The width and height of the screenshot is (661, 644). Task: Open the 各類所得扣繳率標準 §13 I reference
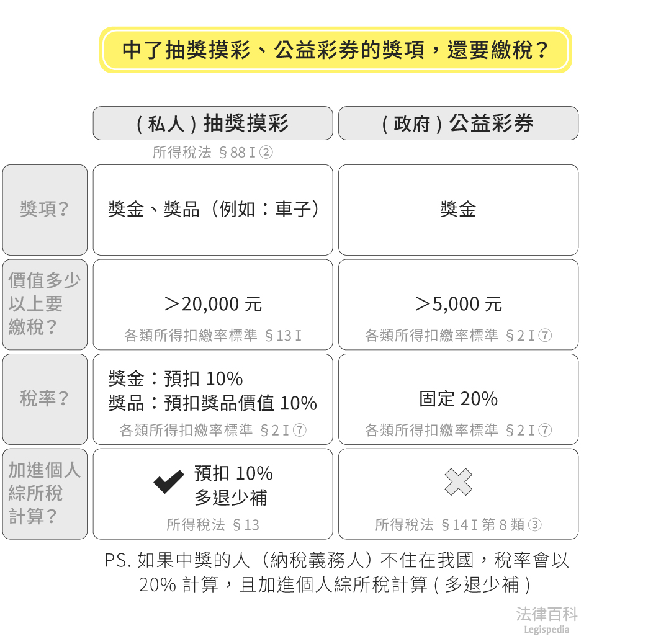213,336
